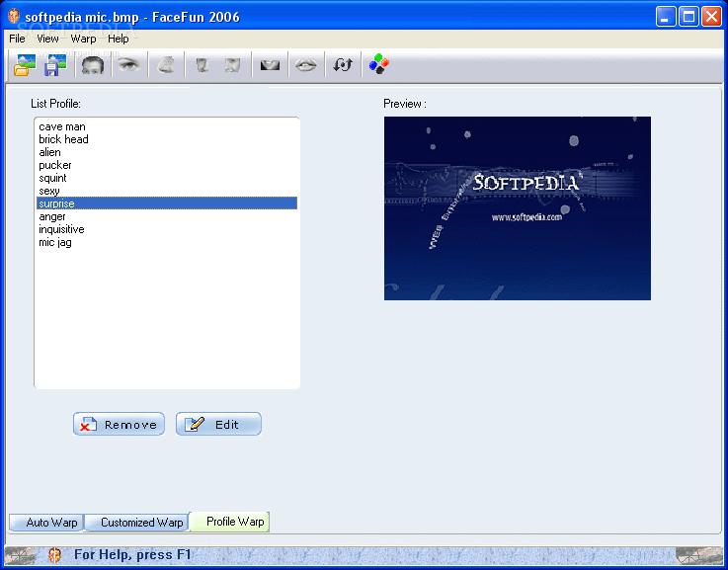This screenshot has width=728, height=570.
Task: Open the View menu
Action: click(x=47, y=39)
